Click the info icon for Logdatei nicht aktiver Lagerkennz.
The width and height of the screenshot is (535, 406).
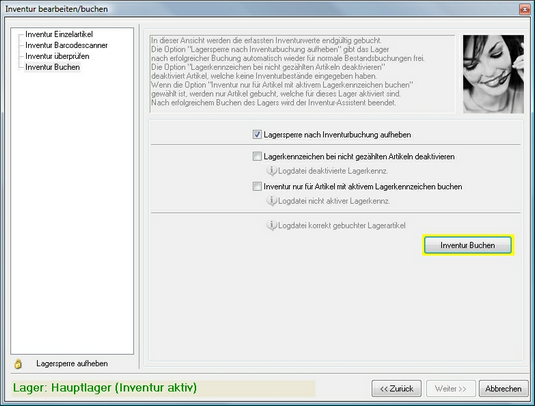[271, 201]
